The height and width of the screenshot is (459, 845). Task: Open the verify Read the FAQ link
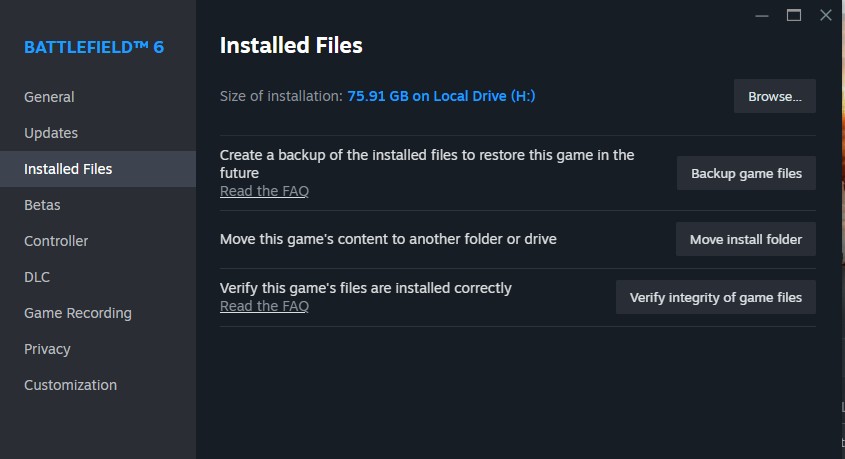click(x=264, y=306)
